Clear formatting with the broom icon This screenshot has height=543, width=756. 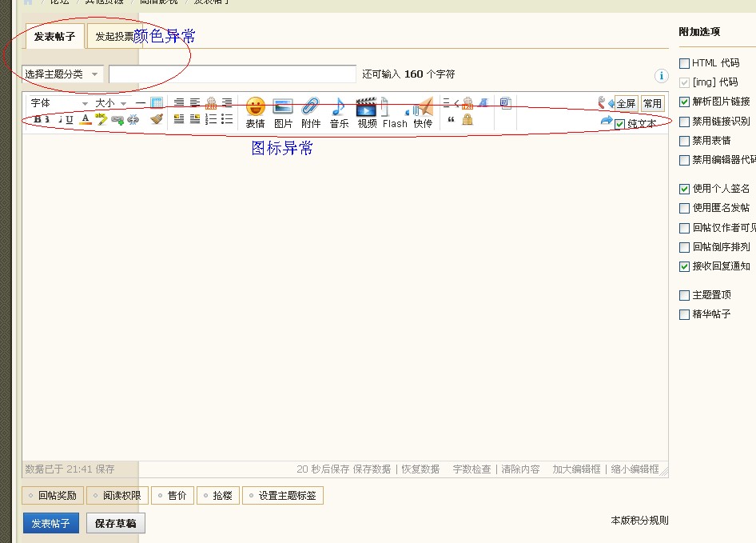tap(156, 118)
